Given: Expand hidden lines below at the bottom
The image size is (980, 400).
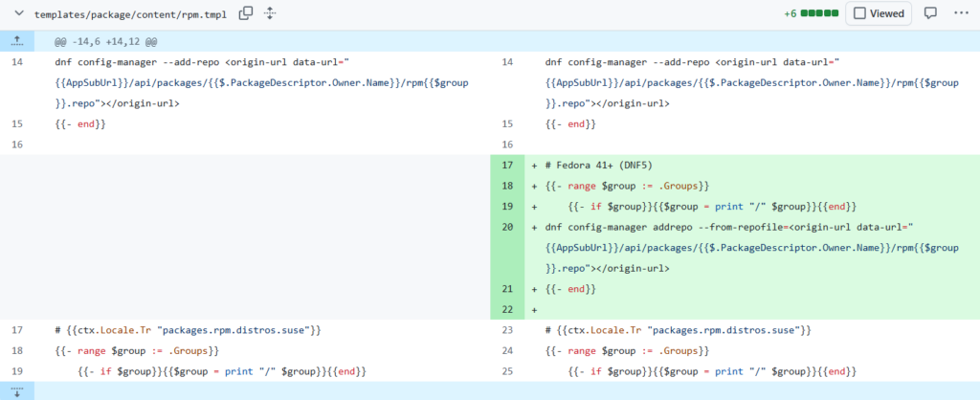Looking at the screenshot, I should point(17,390).
